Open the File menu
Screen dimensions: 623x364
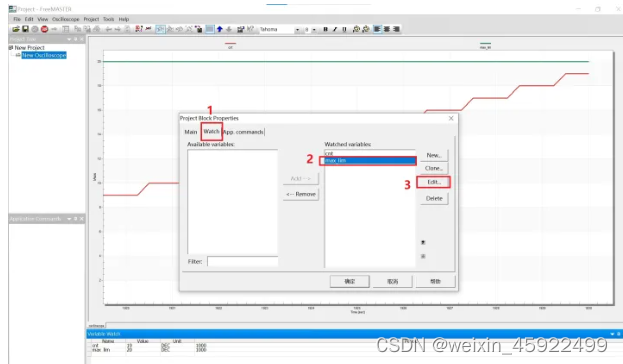coord(17,19)
